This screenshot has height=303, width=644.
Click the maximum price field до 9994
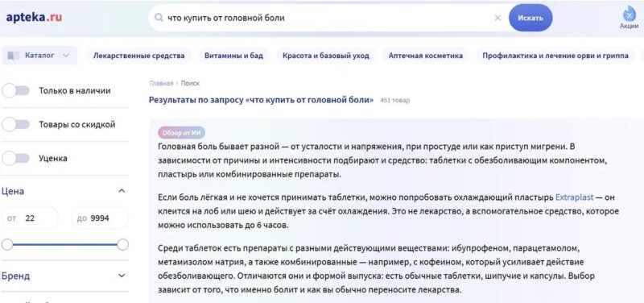[100, 218]
